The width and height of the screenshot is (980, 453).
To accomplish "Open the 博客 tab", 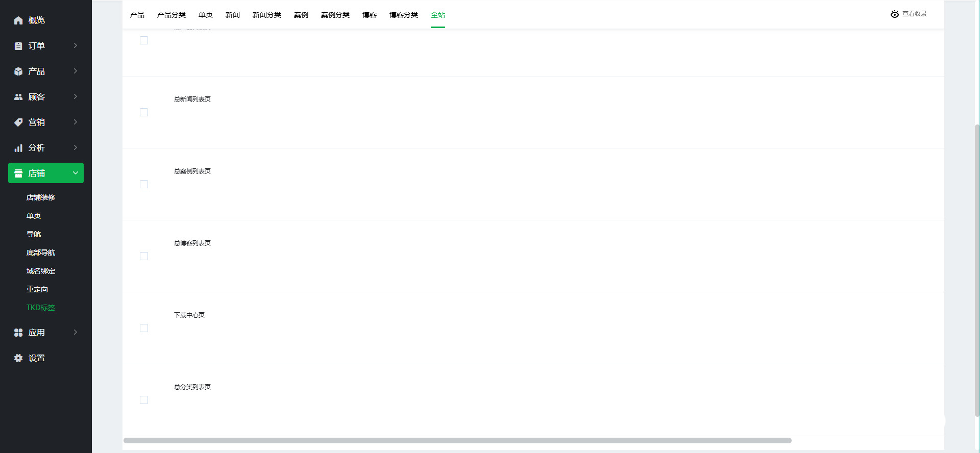I will click(369, 15).
